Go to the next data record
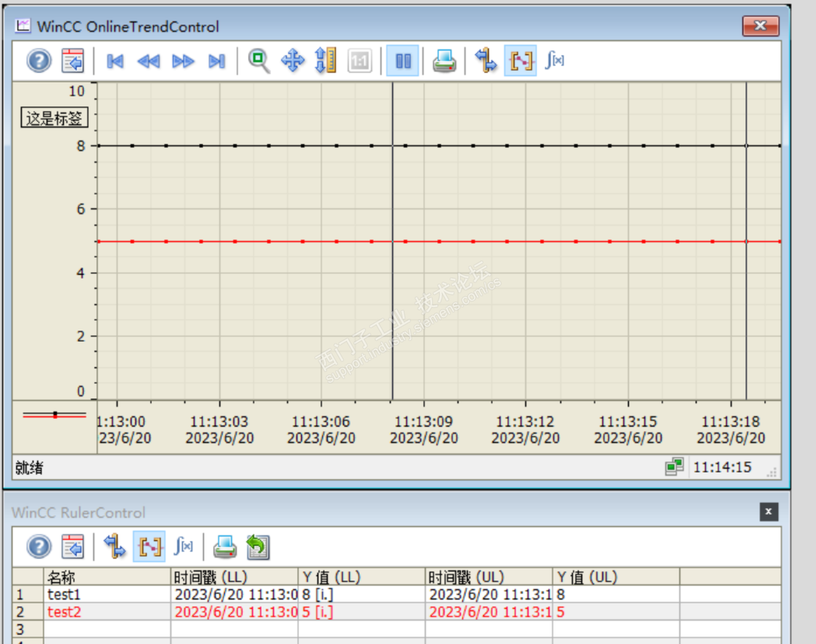Screen dimensions: 816x644 pyautogui.click(x=183, y=62)
